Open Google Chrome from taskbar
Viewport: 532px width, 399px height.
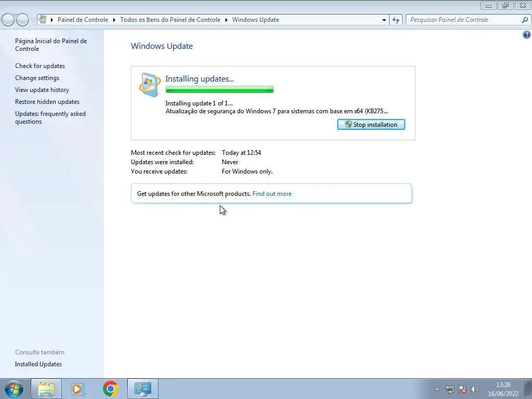110,389
